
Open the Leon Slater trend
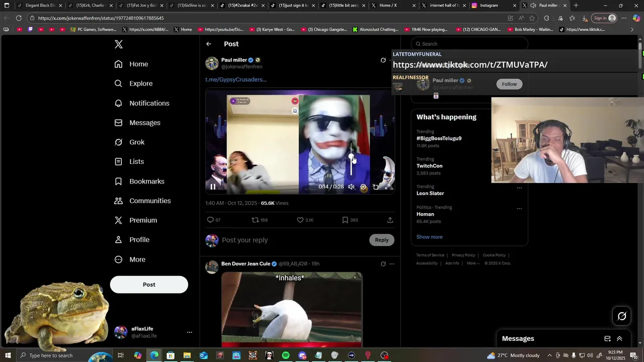pos(430,194)
